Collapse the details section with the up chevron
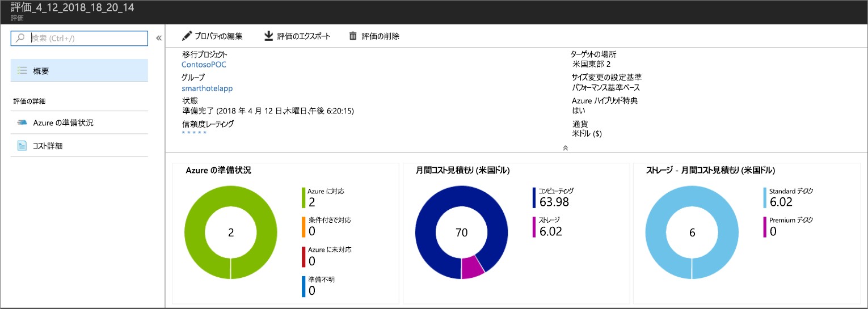 pos(565,147)
